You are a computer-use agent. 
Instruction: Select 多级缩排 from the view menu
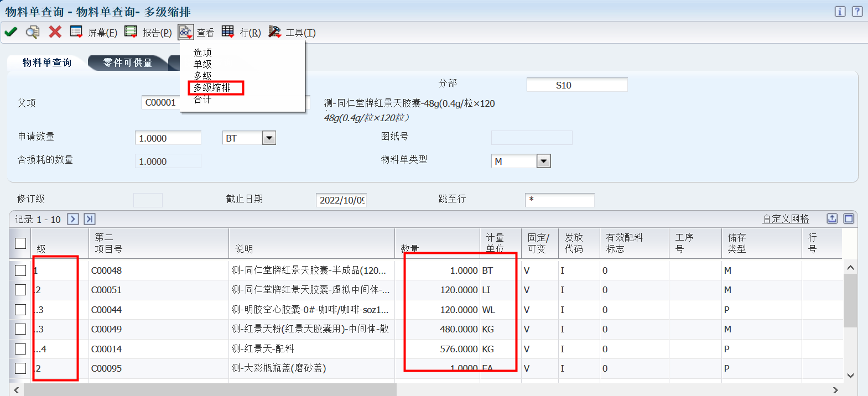212,87
